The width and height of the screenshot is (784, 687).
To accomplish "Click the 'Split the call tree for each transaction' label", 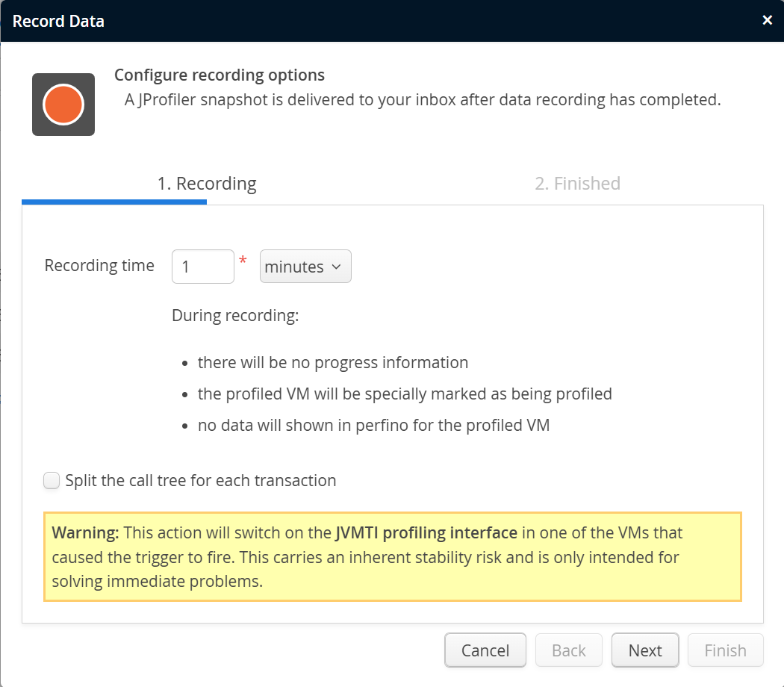I will coord(200,481).
